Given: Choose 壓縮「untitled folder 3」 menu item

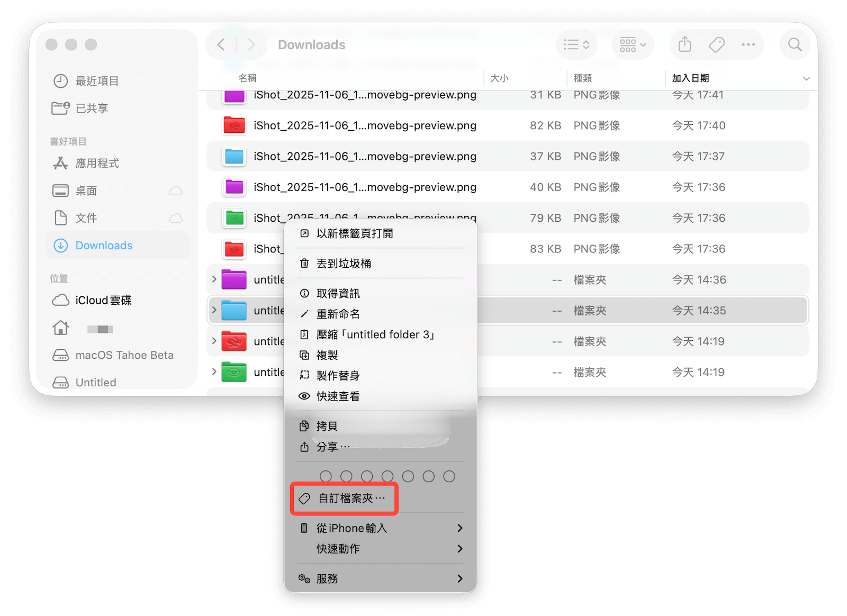Looking at the screenshot, I should coord(381,334).
